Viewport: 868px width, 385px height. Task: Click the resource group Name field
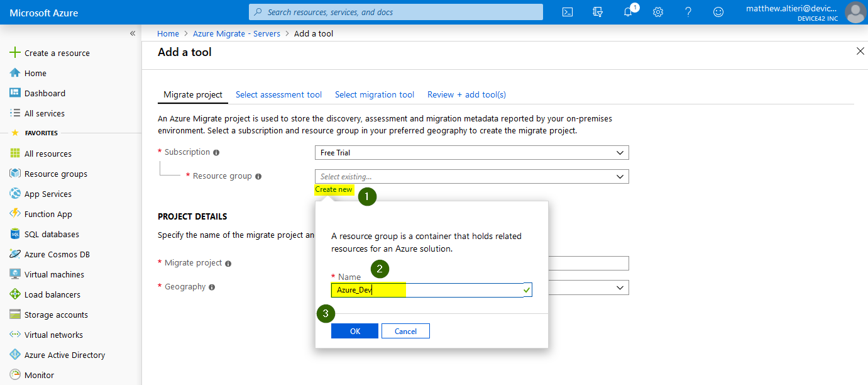(x=431, y=289)
